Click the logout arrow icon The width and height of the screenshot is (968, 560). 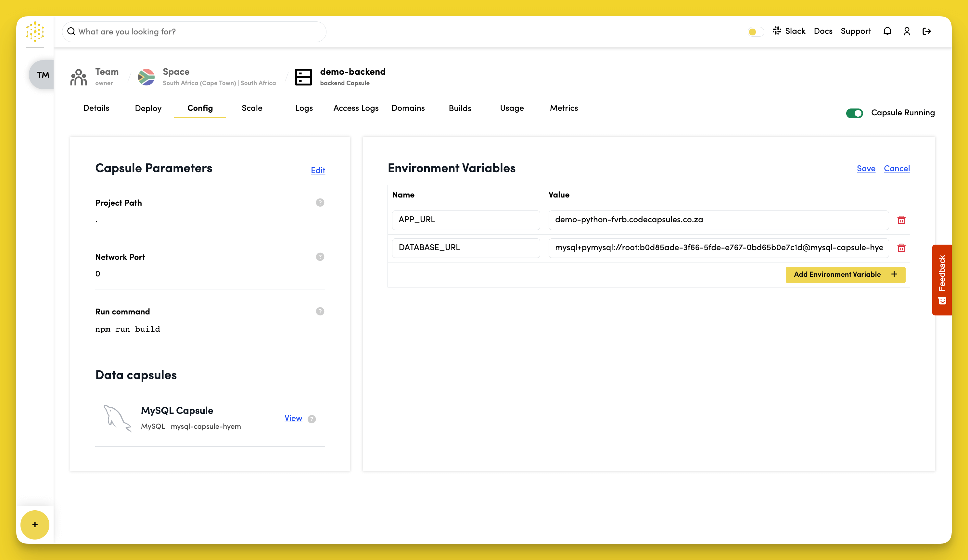(926, 31)
